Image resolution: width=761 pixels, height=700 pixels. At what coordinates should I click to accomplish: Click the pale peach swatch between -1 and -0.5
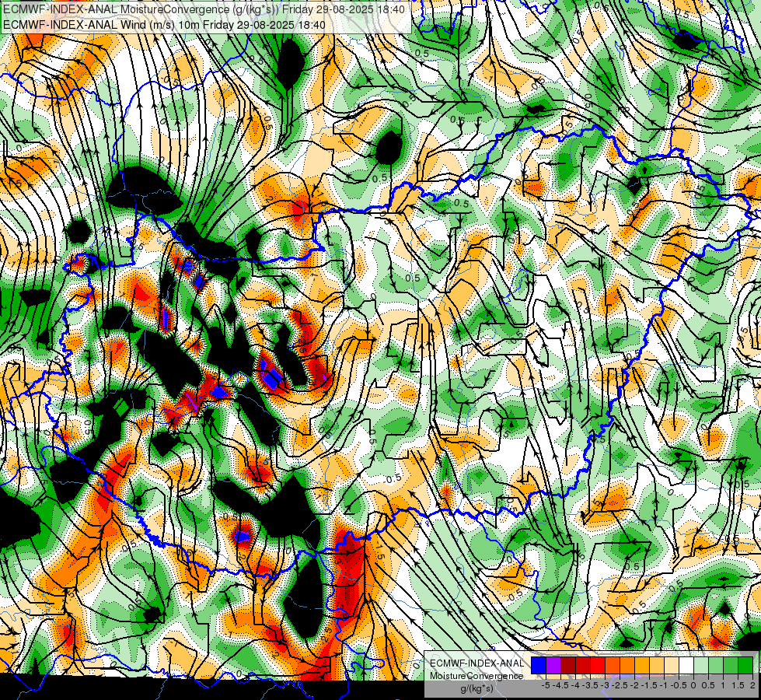point(672,666)
